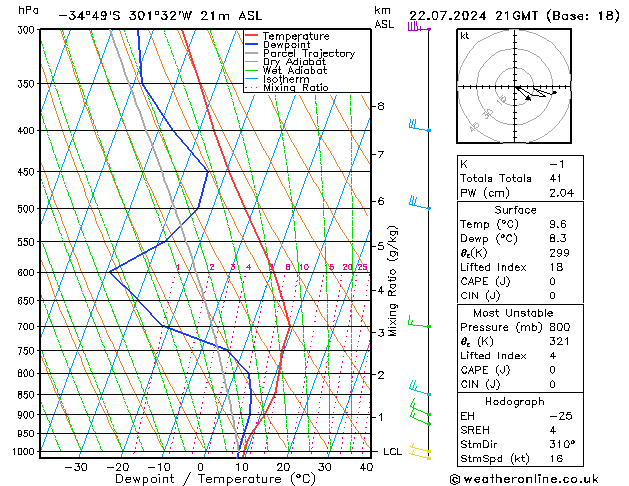Screen dimensions: 629x486
Task: Click the storm motion arrow in hodograph
Action: (x=535, y=93)
